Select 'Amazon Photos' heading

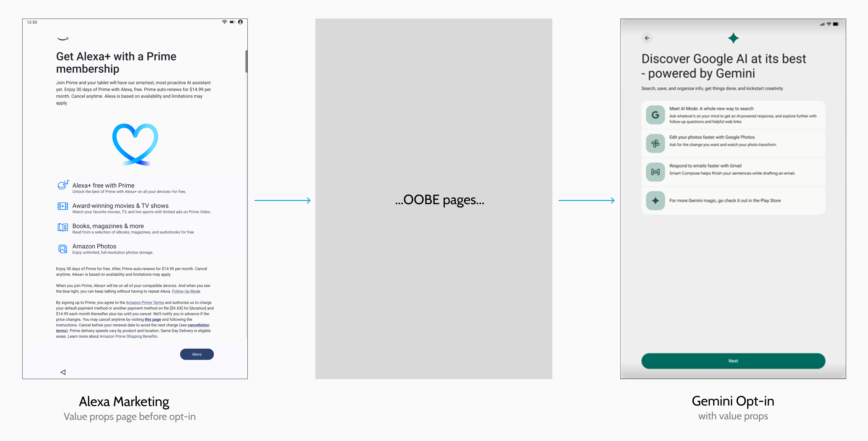click(94, 246)
